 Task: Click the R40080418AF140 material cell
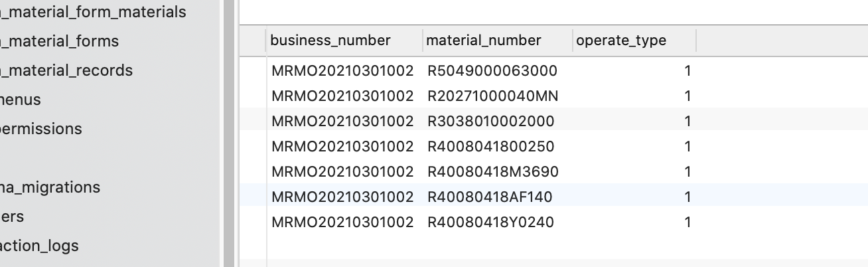click(490, 197)
